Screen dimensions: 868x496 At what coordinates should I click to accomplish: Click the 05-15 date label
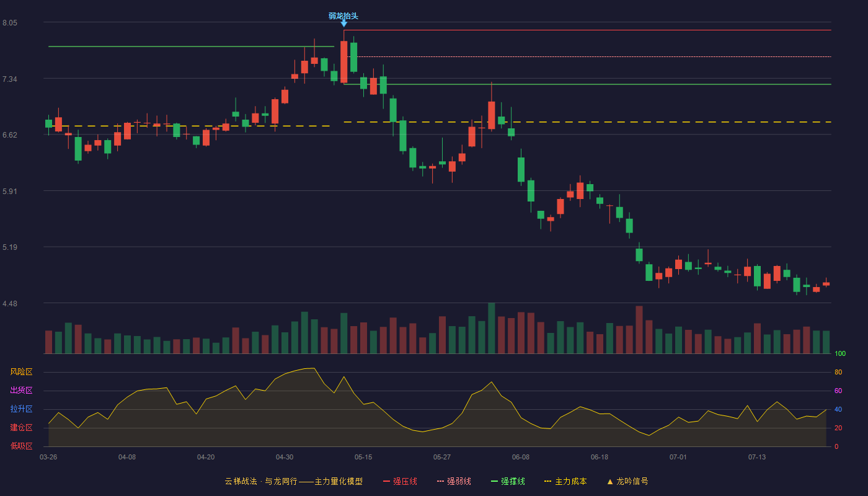click(x=363, y=457)
